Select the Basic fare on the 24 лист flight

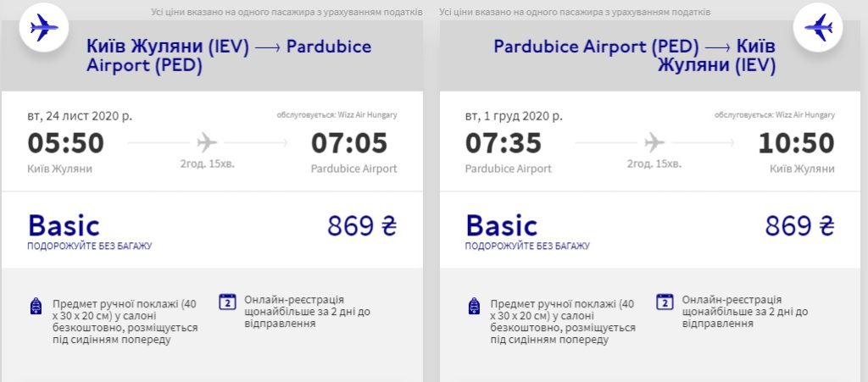(64, 225)
